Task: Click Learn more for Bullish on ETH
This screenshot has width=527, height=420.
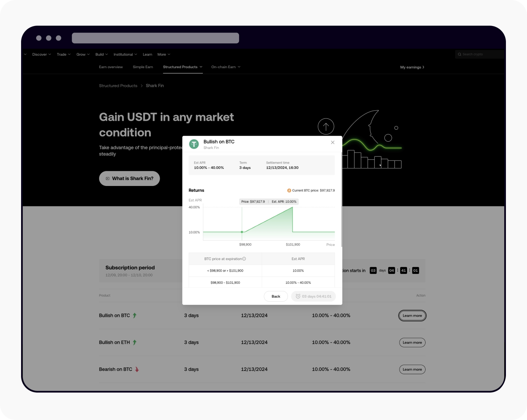Action: pyautogui.click(x=412, y=343)
